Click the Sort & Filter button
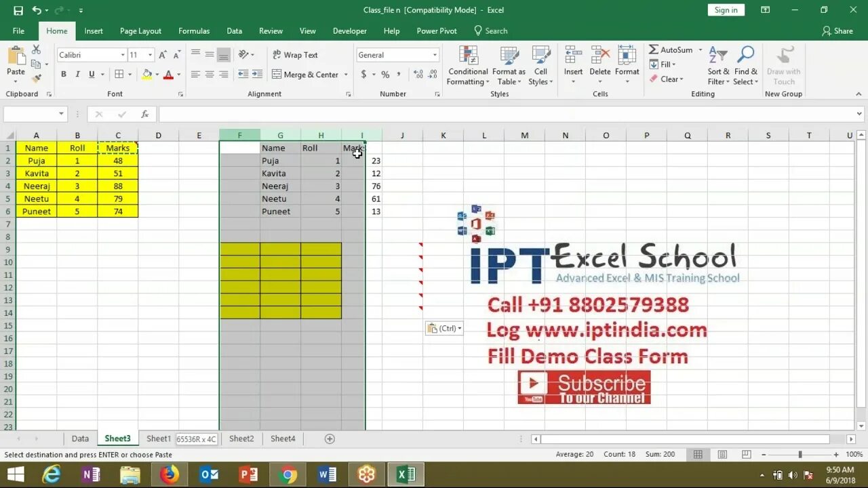 pos(719,66)
